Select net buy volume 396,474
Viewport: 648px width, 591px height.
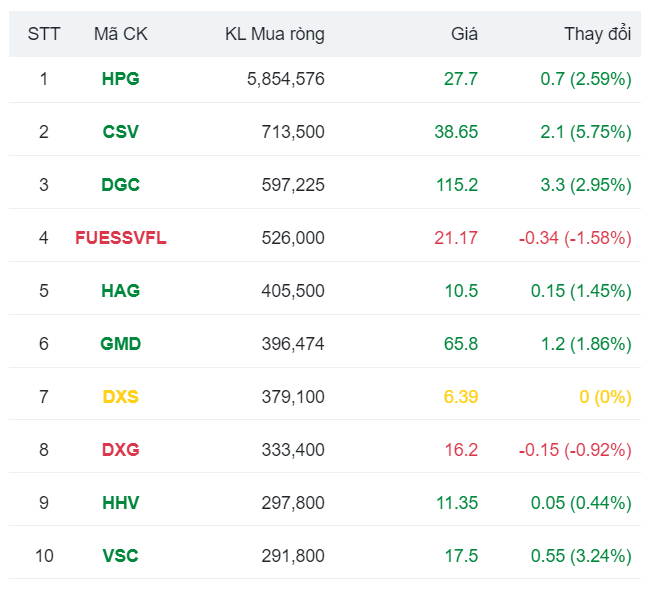tap(293, 344)
